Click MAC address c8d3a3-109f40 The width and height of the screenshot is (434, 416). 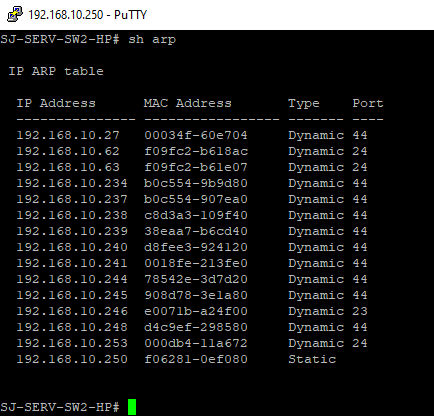coord(196,215)
